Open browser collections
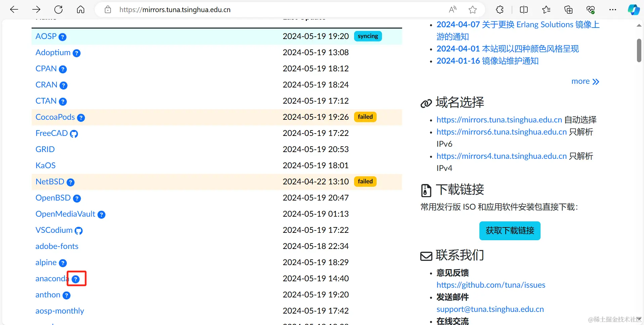 pos(568,9)
